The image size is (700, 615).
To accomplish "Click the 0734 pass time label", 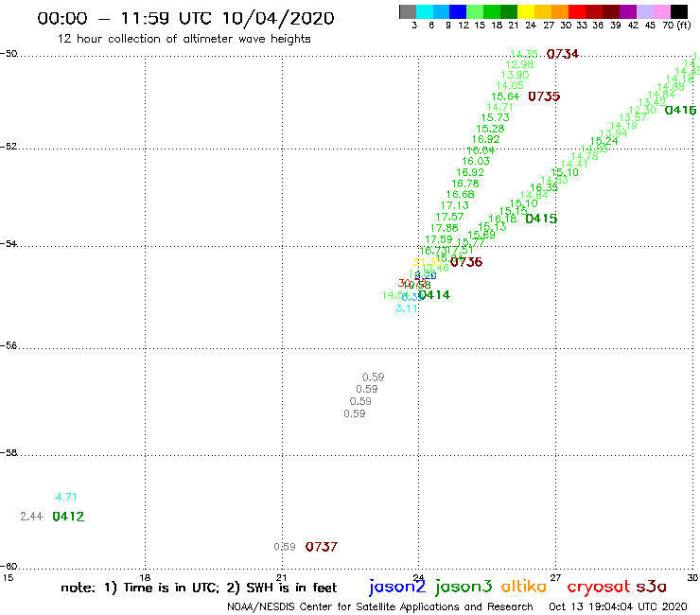I will (x=563, y=54).
